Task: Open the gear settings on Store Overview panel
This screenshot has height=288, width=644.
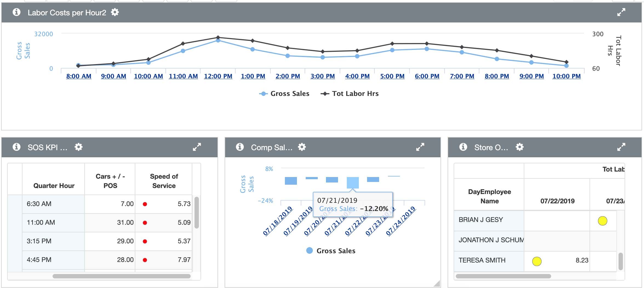Action: (520, 147)
